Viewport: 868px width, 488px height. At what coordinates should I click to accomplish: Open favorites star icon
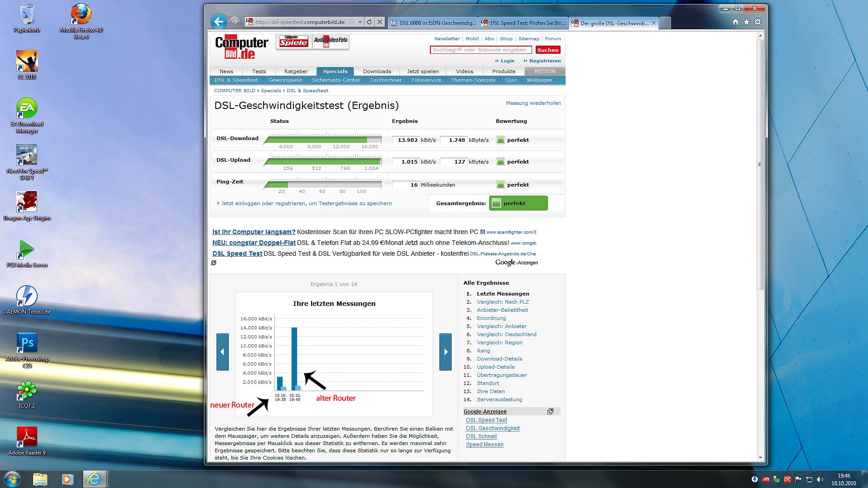[x=746, y=22]
